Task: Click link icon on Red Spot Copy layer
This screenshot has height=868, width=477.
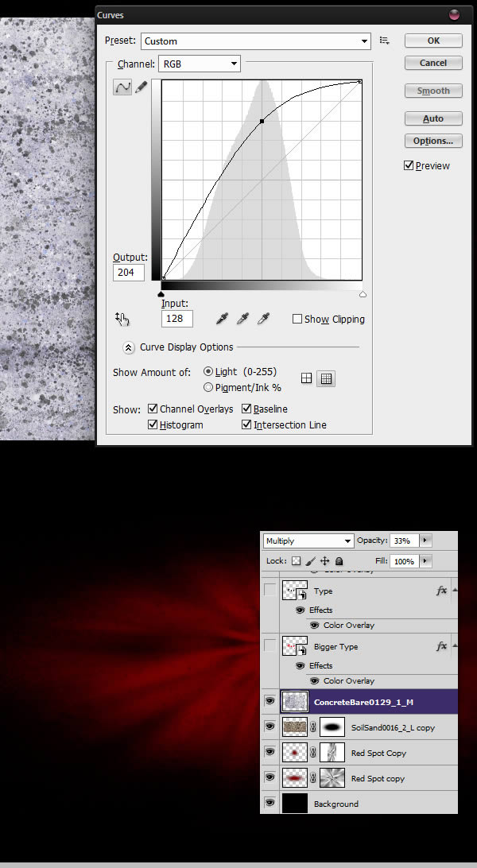Action: [313, 753]
